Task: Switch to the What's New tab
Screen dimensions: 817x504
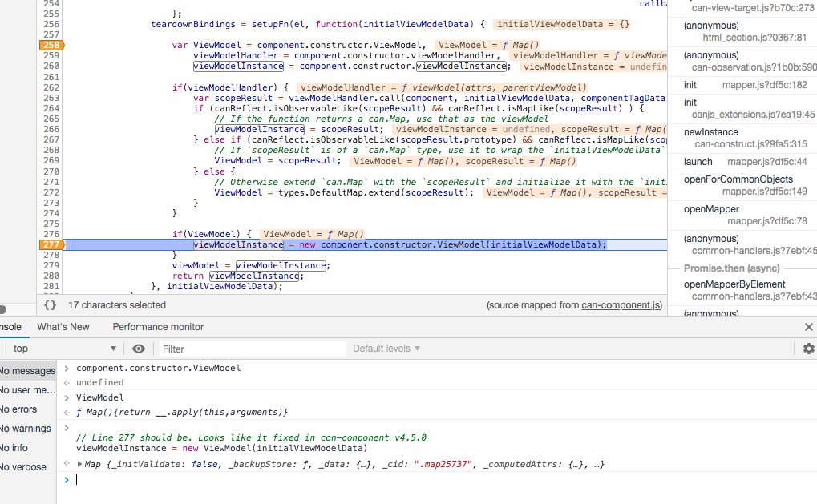Action: pyautogui.click(x=63, y=327)
